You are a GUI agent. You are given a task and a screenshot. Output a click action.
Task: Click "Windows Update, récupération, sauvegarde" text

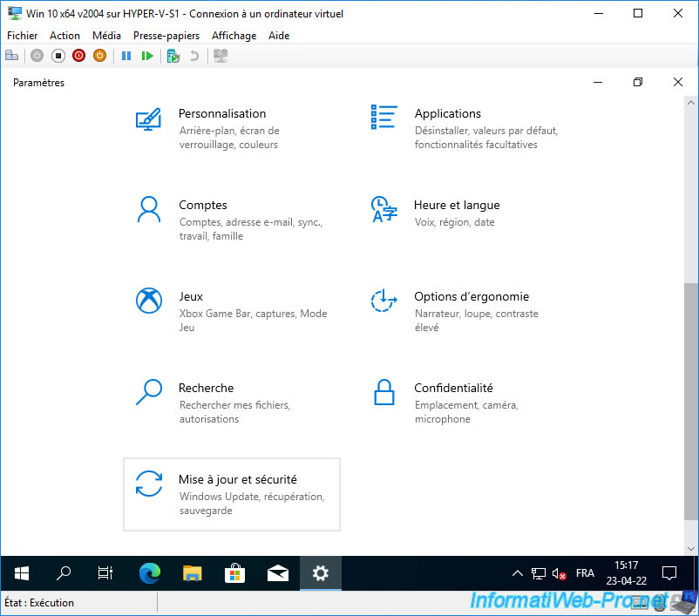tap(252, 504)
